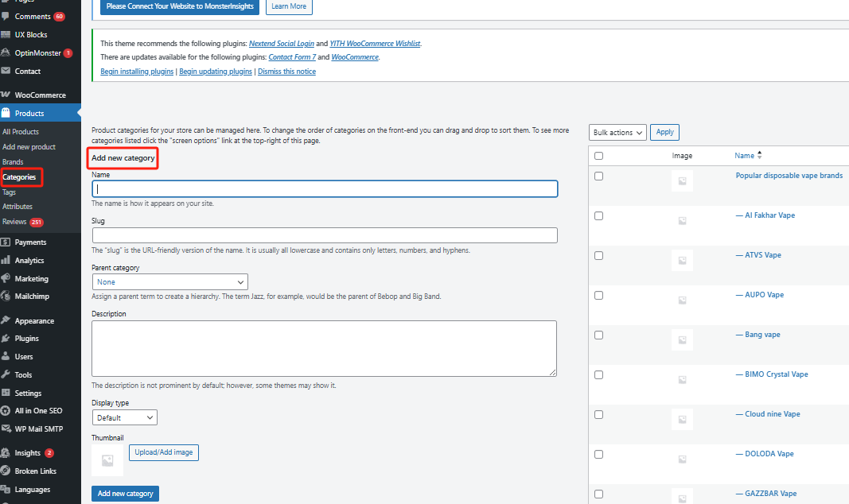Click the Users person icon
Screen dimensions: 849x504
(6, 357)
